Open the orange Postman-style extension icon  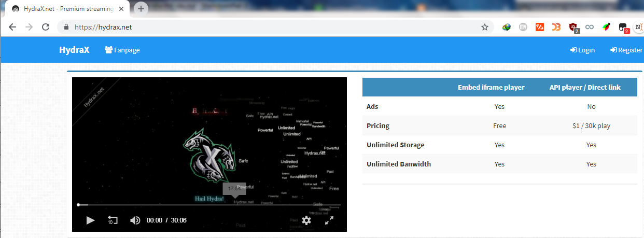coord(540,27)
